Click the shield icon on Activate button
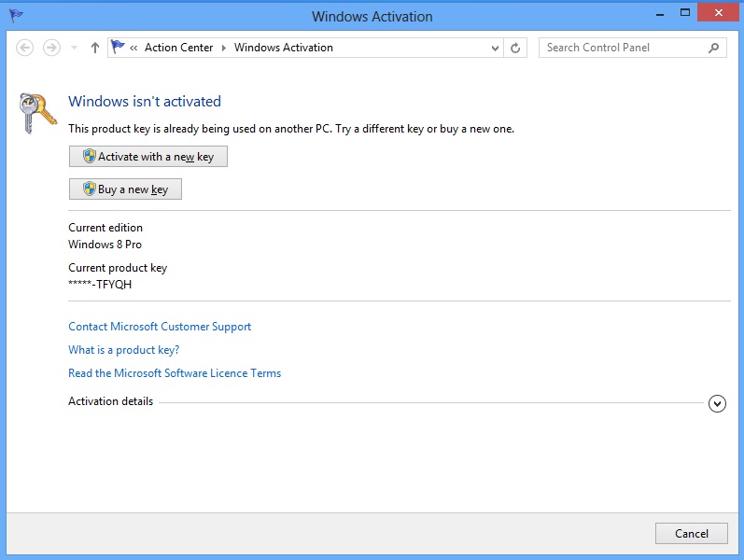The width and height of the screenshot is (744, 560). click(x=90, y=156)
